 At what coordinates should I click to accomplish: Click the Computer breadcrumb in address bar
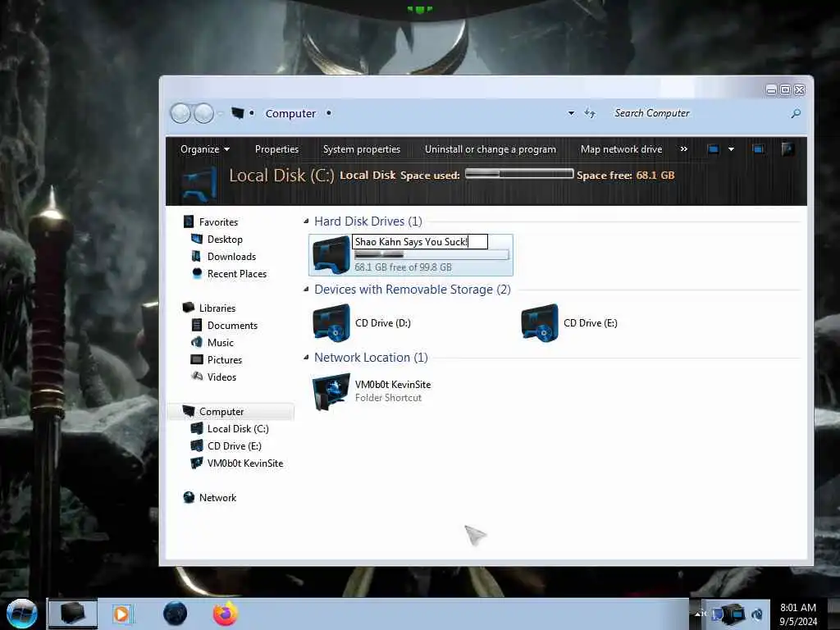point(290,113)
